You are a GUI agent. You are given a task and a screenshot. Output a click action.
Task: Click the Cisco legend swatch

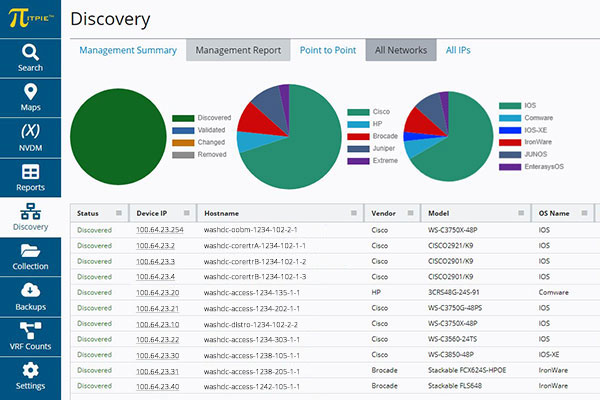(x=358, y=112)
